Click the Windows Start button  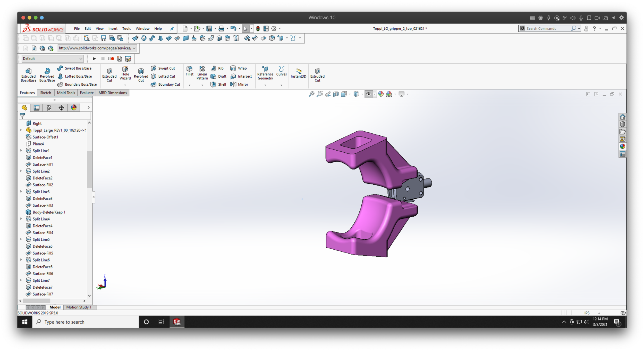[x=25, y=322]
